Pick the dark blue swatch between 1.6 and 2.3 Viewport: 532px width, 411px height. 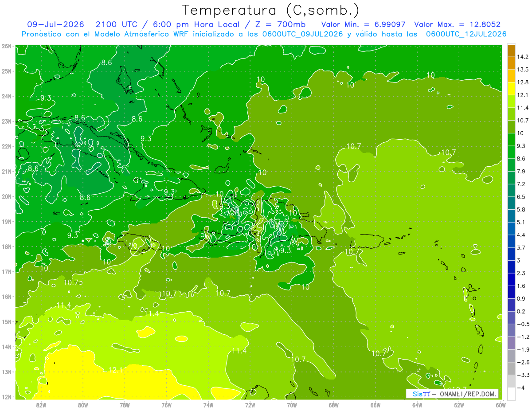(511, 279)
